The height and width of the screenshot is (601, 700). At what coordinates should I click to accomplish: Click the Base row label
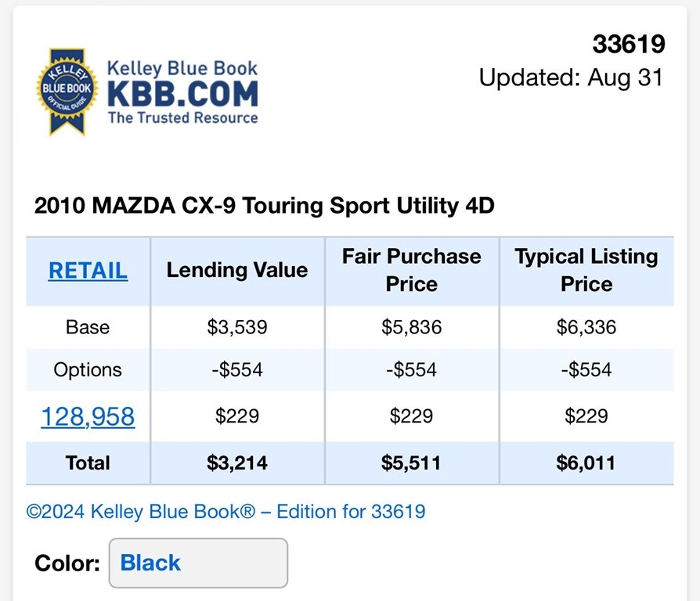(88, 327)
